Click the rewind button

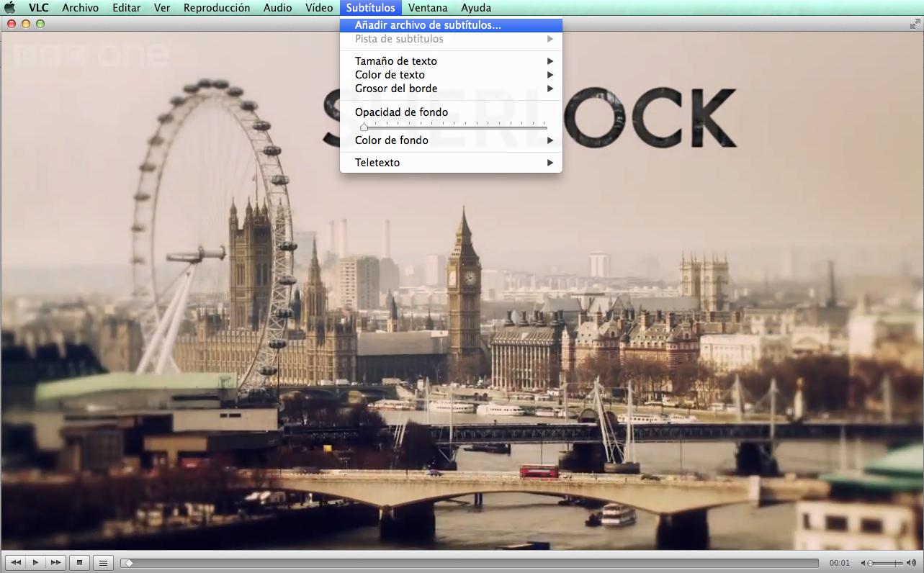[15, 562]
